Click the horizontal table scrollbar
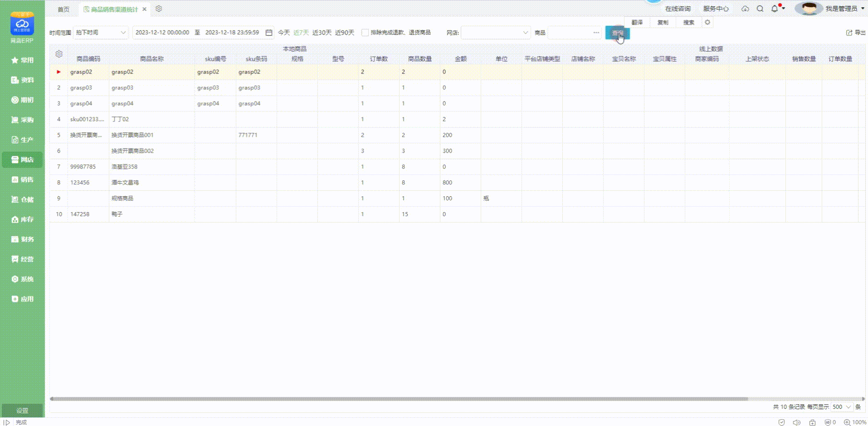Screen dimensions: 868x426 click(399, 399)
